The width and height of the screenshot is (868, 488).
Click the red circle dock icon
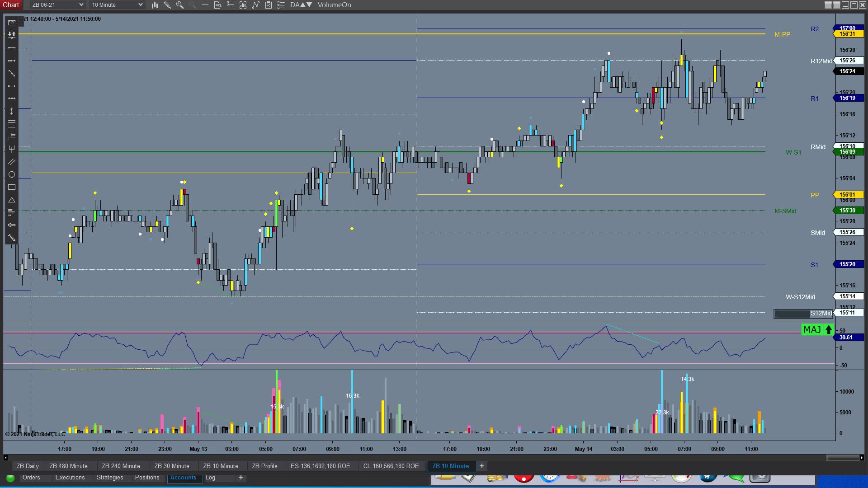click(x=524, y=478)
